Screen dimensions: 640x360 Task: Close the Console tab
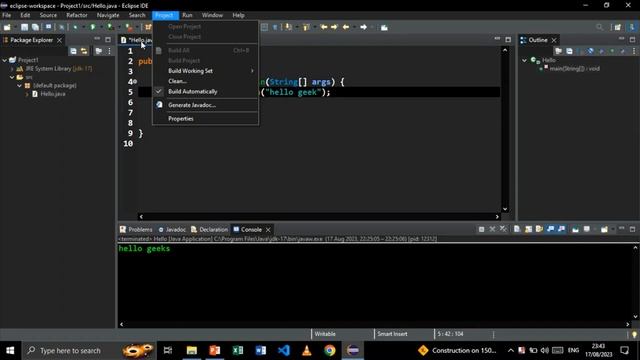(x=268, y=229)
